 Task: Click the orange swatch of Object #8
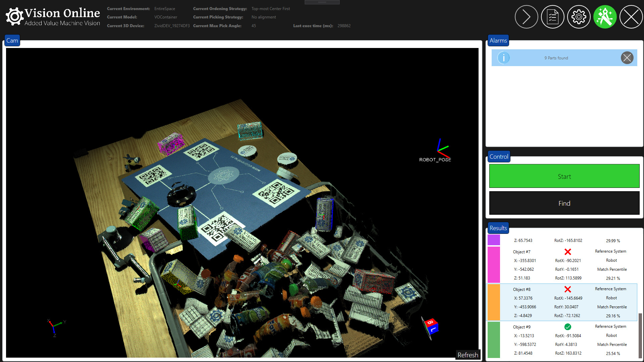tap(494, 302)
